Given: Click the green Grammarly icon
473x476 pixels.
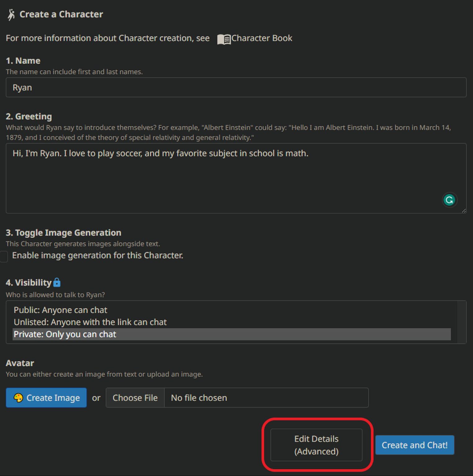Looking at the screenshot, I should [x=449, y=200].
